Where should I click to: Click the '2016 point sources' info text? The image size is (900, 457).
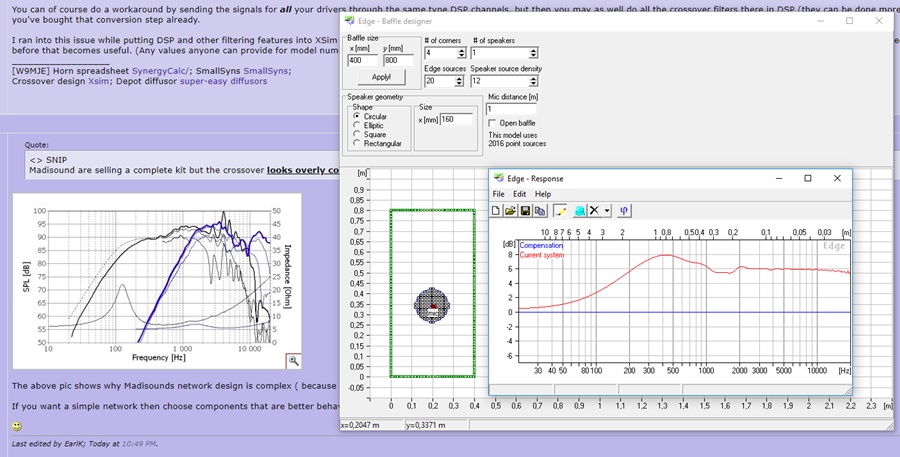[517, 144]
